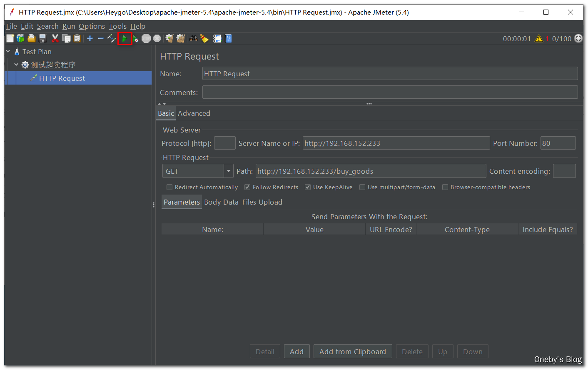This screenshot has height=370, width=588.
Task: Click the Toggle enable/disable icon
Action: [x=112, y=38]
